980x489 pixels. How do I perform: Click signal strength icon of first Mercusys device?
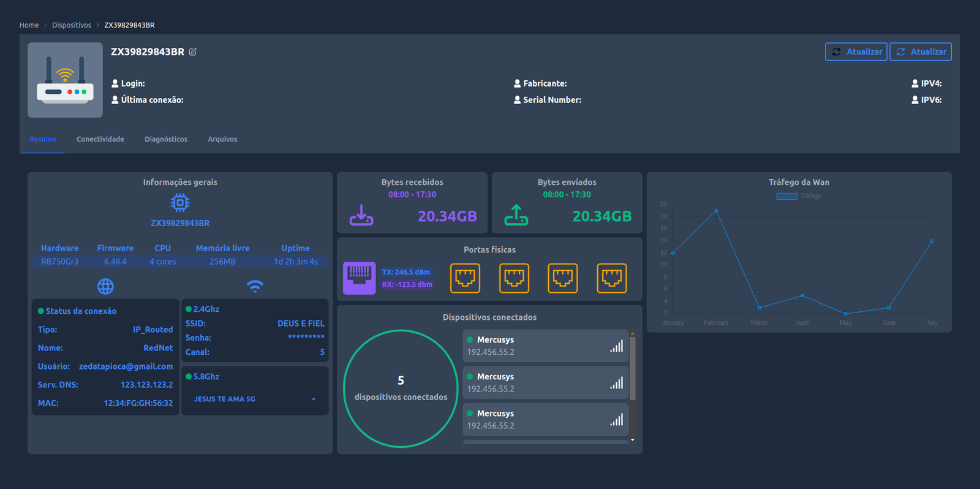click(616, 346)
